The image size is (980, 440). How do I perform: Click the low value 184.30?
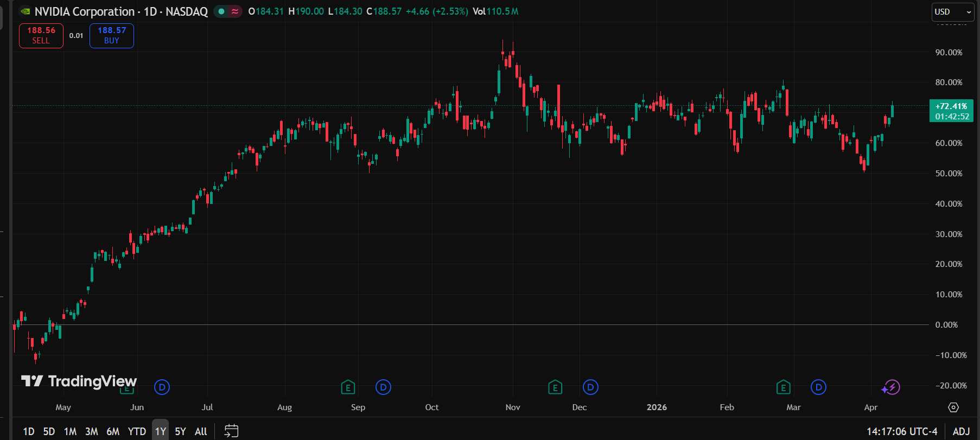pyautogui.click(x=348, y=11)
